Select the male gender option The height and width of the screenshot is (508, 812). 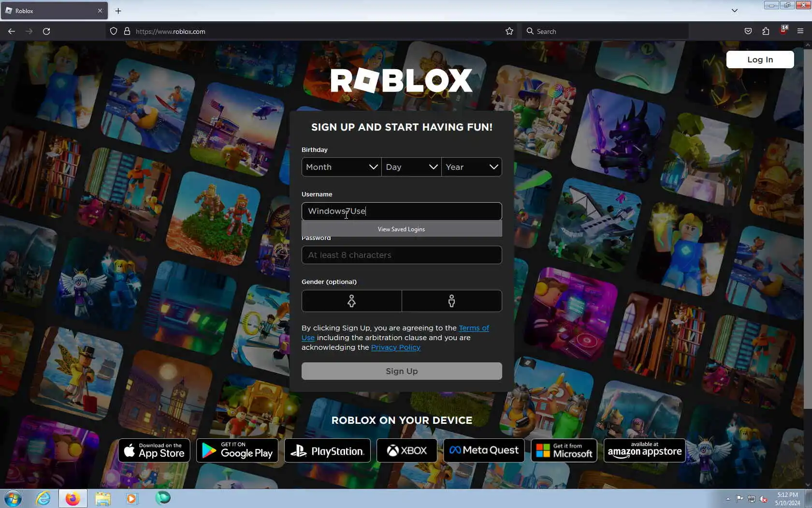[x=452, y=301]
